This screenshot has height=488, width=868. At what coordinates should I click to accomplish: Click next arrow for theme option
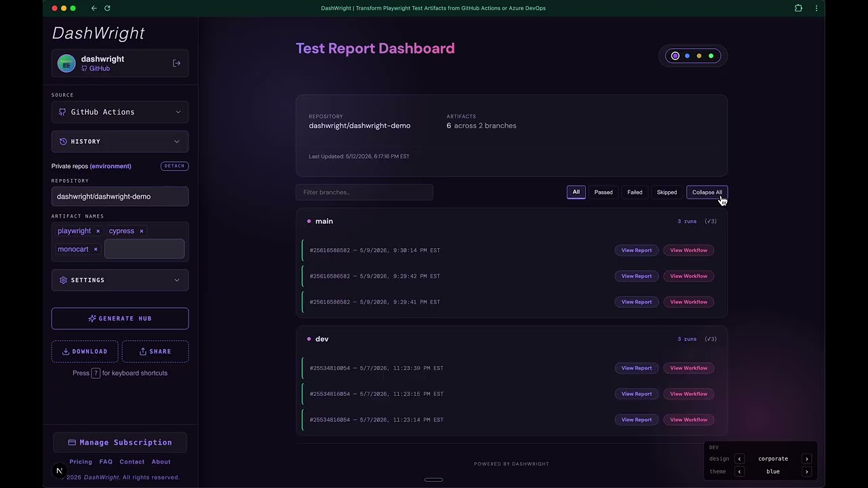pos(806,472)
